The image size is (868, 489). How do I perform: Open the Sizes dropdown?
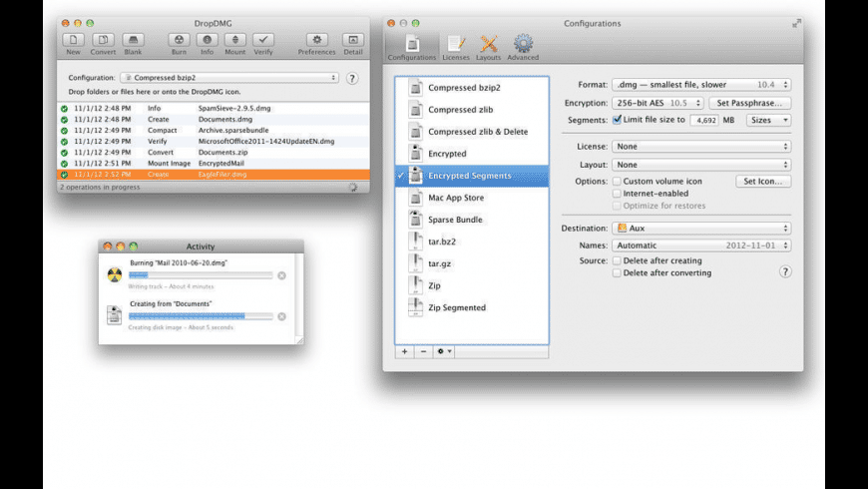(769, 120)
